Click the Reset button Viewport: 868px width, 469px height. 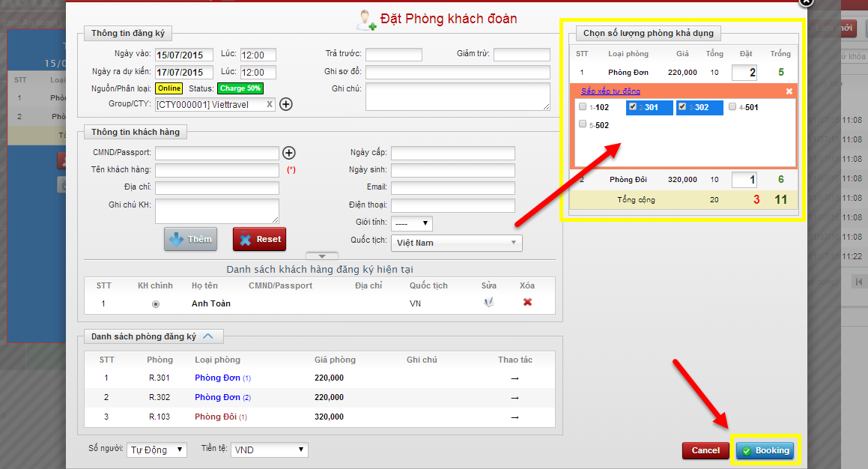tap(258, 238)
